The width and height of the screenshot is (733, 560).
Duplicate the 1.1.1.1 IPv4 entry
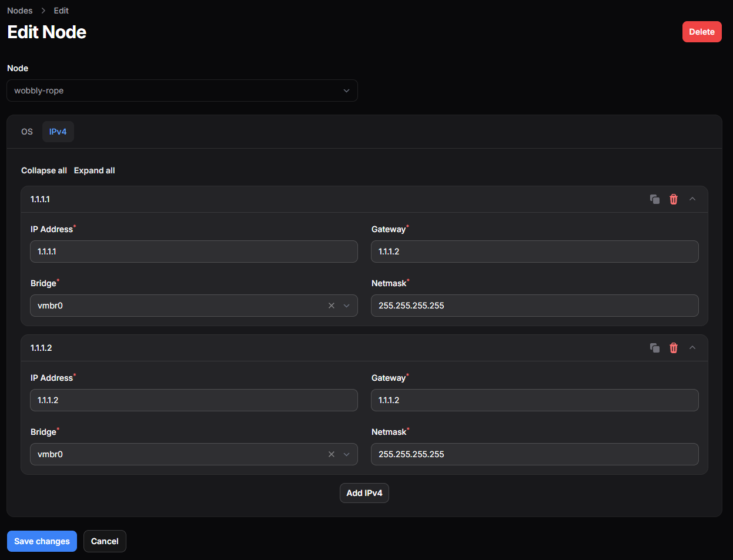(654, 199)
